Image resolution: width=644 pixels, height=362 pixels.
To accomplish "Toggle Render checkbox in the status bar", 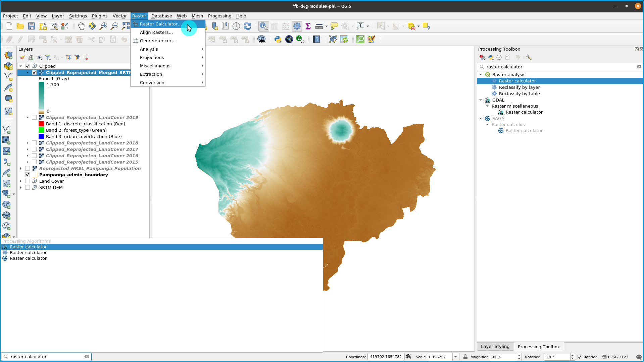I will pyautogui.click(x=580, y=357).
